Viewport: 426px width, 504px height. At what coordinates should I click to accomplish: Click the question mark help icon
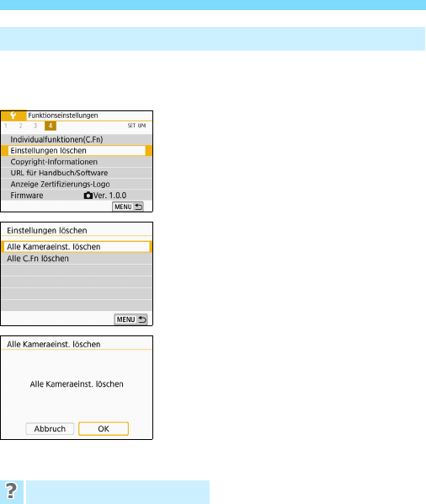[11, 491]
